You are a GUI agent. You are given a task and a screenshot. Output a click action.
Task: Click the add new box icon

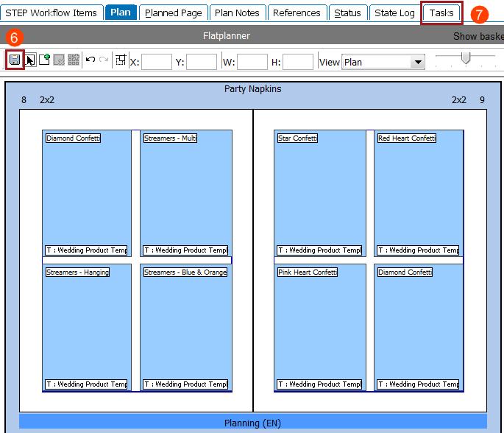pyautogui.click(x=44, y=60)
